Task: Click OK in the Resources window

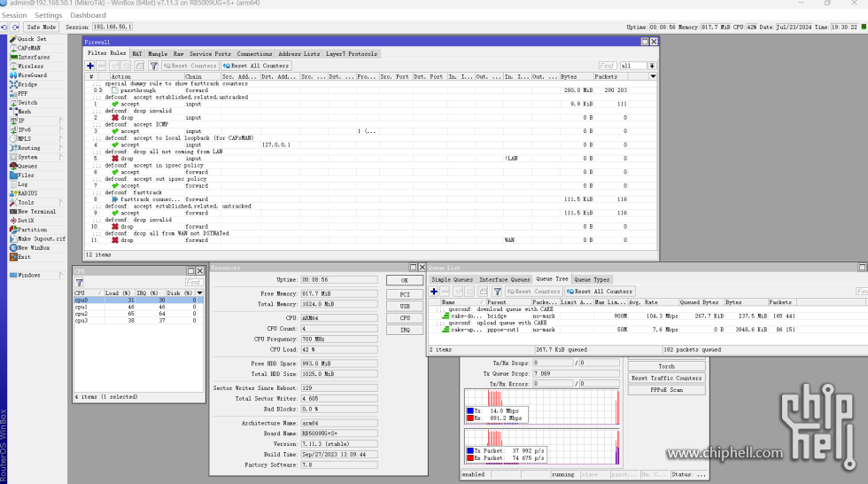Action: 405,280
